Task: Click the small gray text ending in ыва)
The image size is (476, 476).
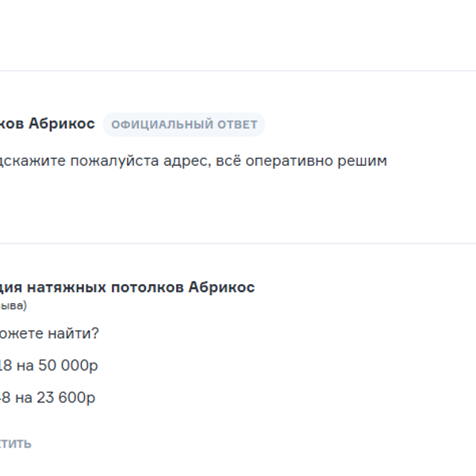Action: (13, 305)
